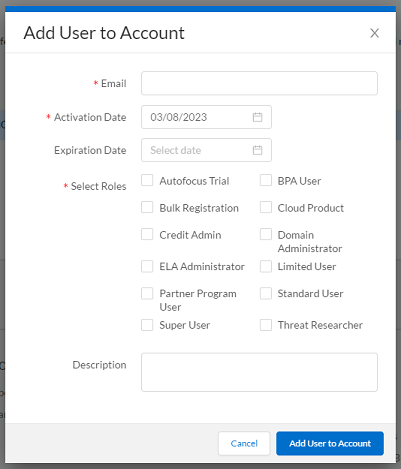The width and height of the screenshot is (401, 469).
Task: Enable the Super User role
Action: (147, 325)
